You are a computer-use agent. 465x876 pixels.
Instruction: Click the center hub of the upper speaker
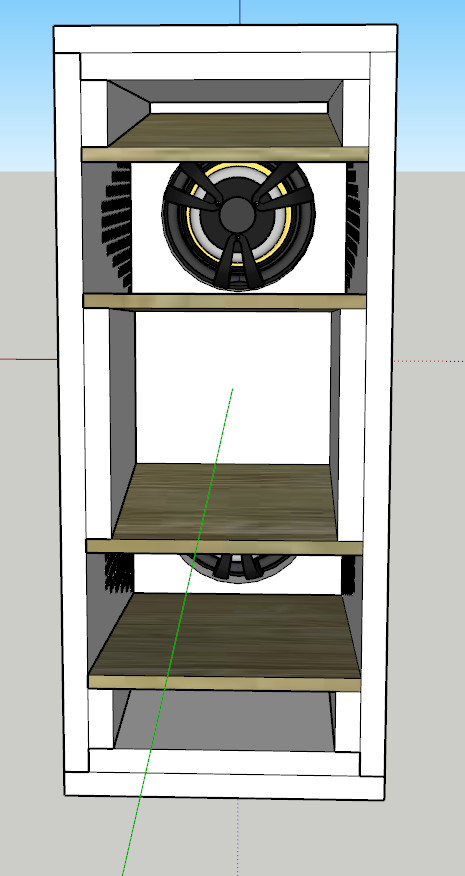tap(238, 215)
